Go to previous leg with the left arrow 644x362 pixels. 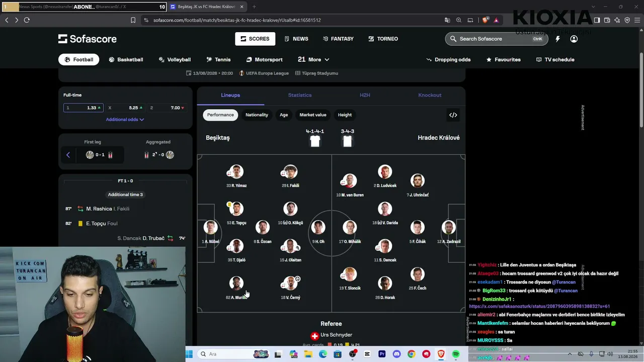click(68, 155)
